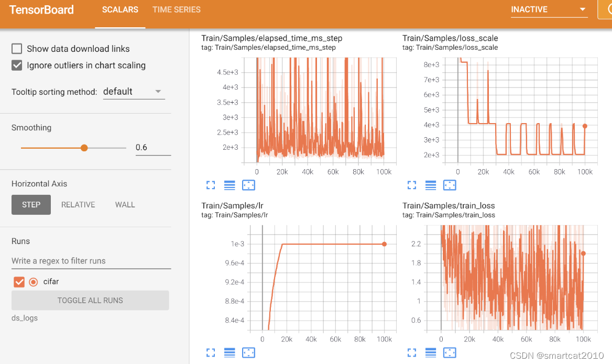Click the Train/Samples/elapsed_time_ms_step chart title
612x364 pixels.
pos(271,38)
